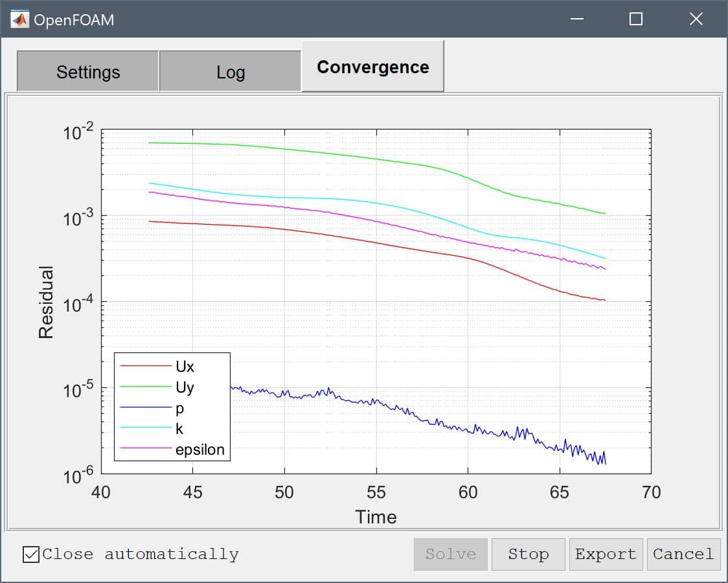Click the green Uy line sample in legend
Screen dimensions: 728x583
tap(146, 387)
